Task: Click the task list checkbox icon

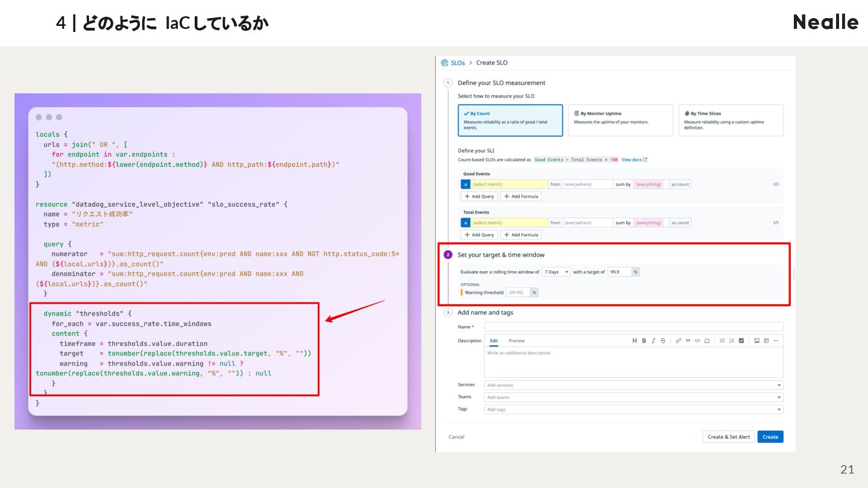Action: point(741,341)
